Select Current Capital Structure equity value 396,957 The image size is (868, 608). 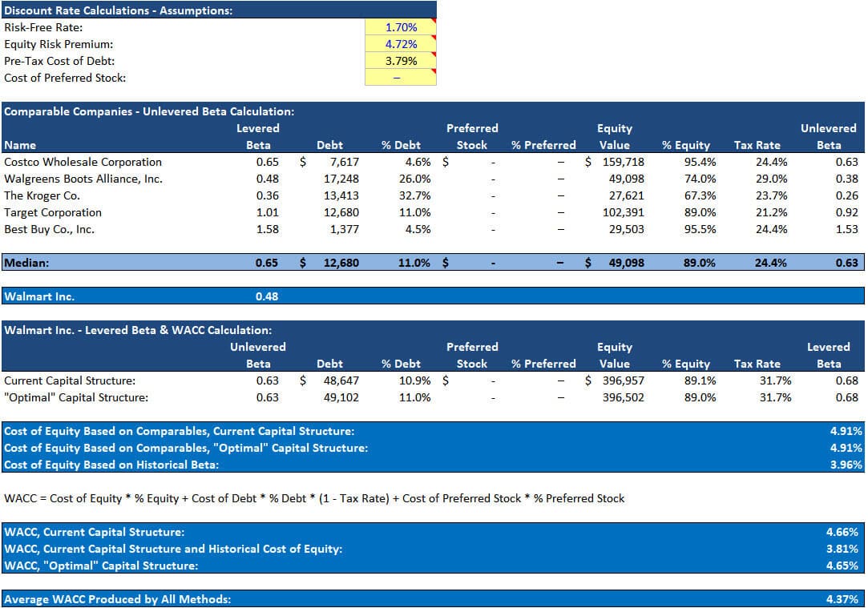pyautogui.click(x=621, y=381)
